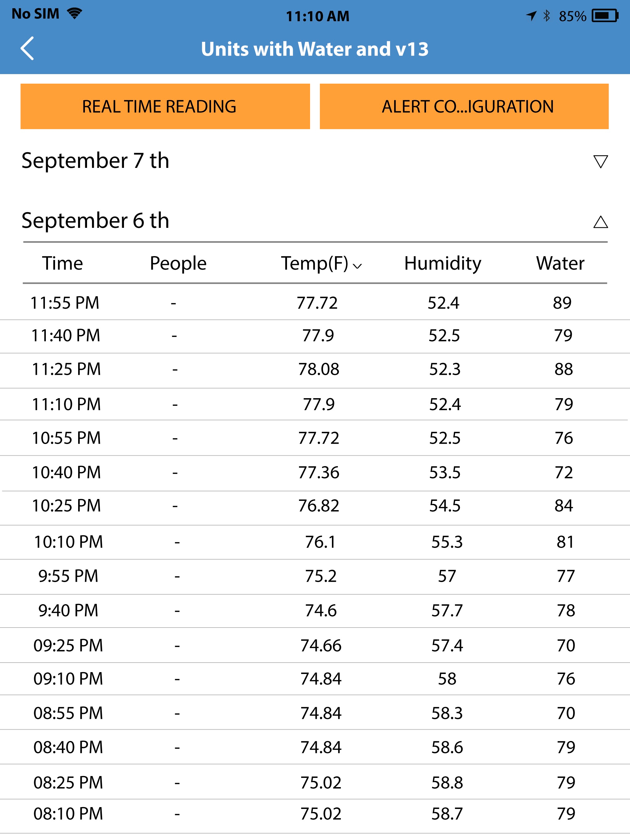Tap the September 6 th date heading
Image resolution: width=630 pixels, height=840 pixels.
(x=95, y=221)
